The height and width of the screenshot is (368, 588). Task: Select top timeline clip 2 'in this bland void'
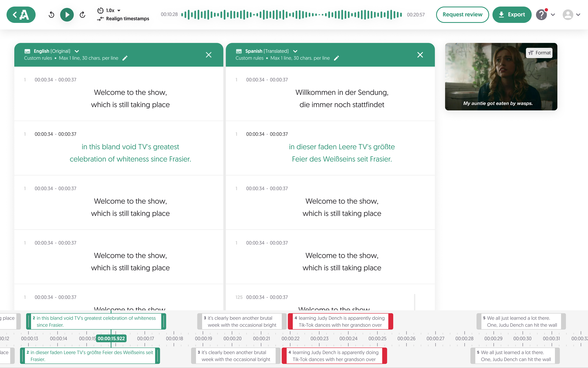coord(96,321)
